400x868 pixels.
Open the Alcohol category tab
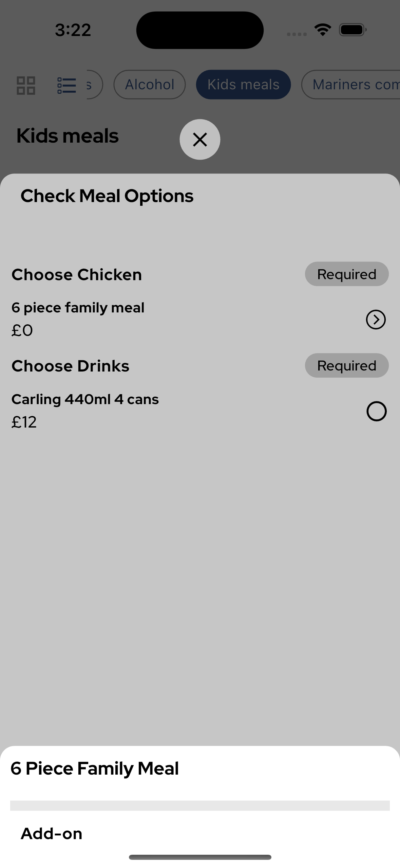(x=150, y=85)
